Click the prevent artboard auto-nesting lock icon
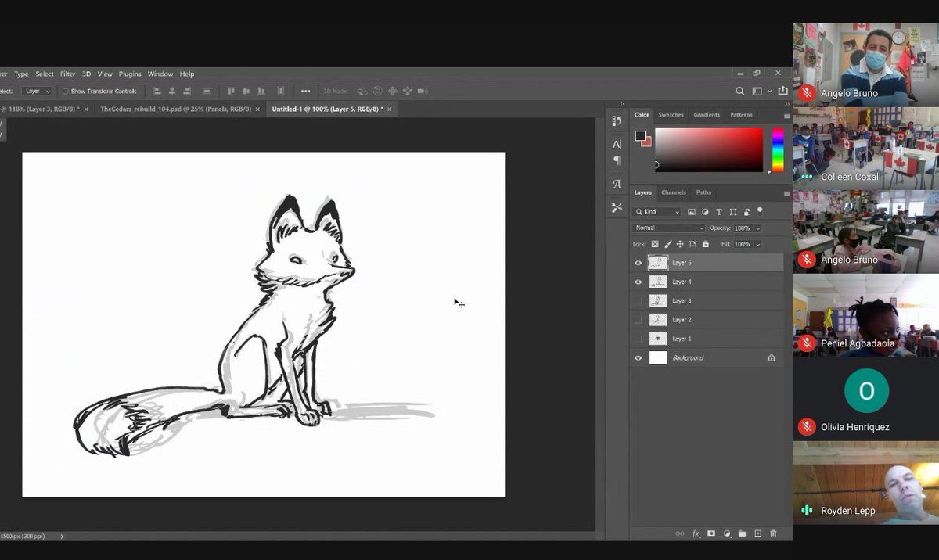This screenshot has height=560, width=939. coord(693,244)
